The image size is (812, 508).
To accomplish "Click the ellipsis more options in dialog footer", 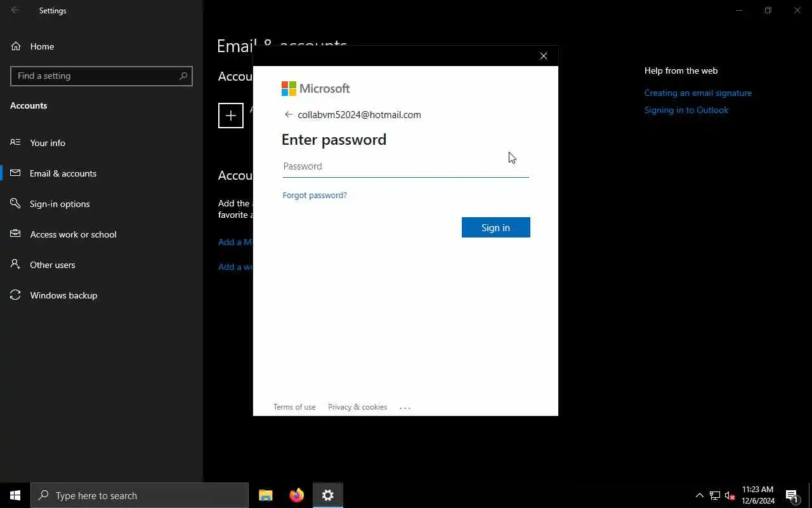I will coord(405,408).
